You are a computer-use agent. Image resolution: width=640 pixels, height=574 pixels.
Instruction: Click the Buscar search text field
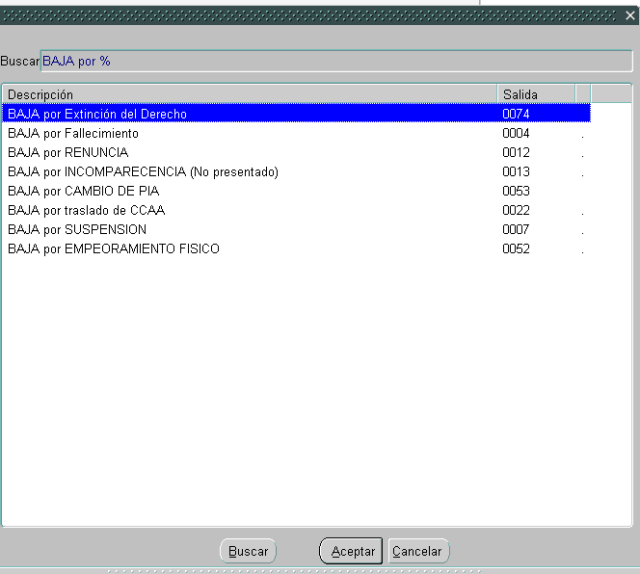[x=335, y=61]
